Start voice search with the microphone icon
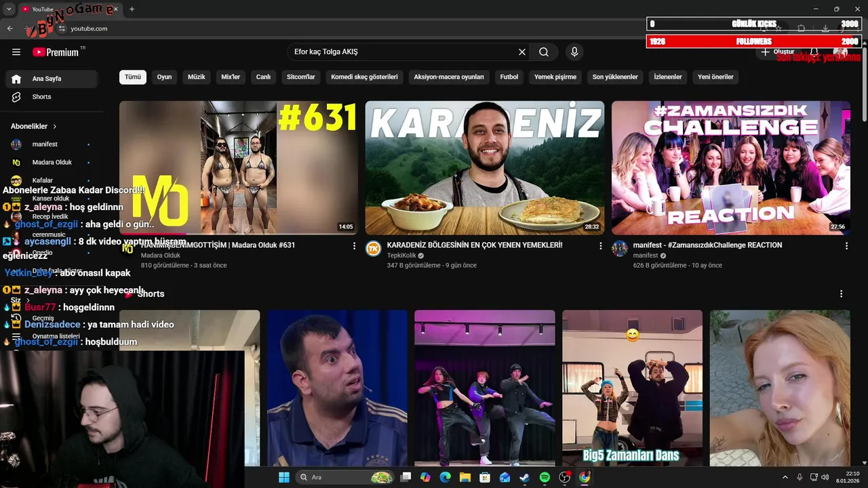This screenshot has height=488, width=868. [574, 52]
